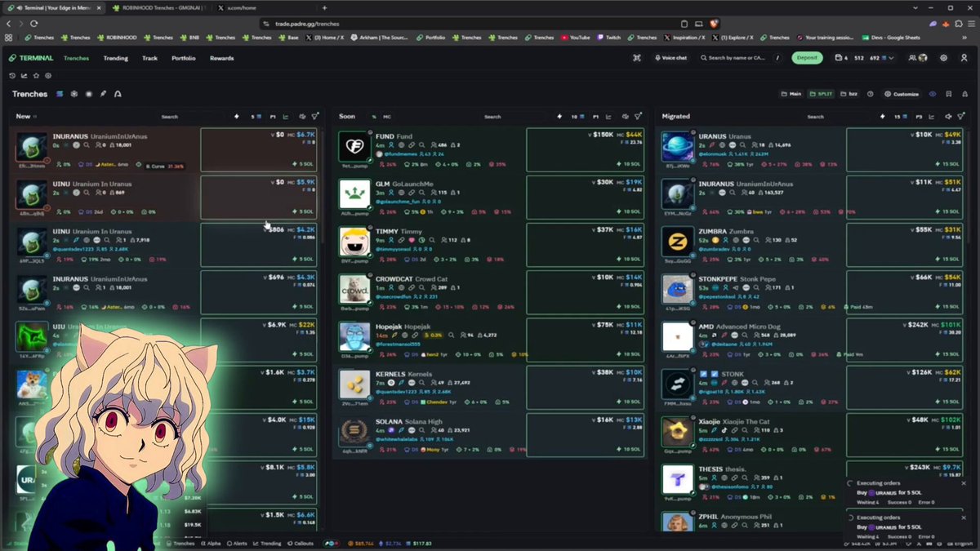980x551 pixels.
Task: Open Callouts in the bottom status bar
Action: tap(301, 543)
